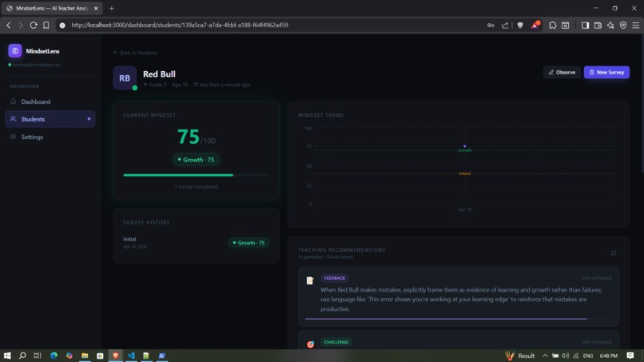Click the Students people icon
Screen dimensions: 644x362
pos(13,119)
